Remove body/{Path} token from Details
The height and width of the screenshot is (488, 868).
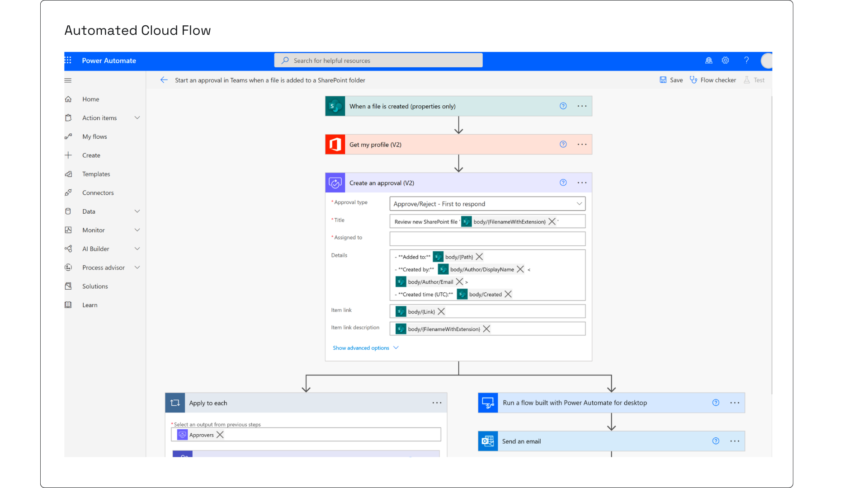click(480, 257)
